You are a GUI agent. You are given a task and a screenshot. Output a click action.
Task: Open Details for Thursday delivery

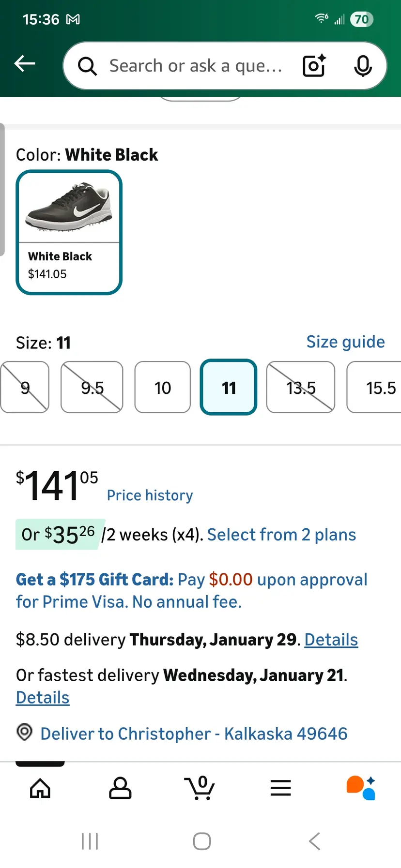[x=331, y=640]
